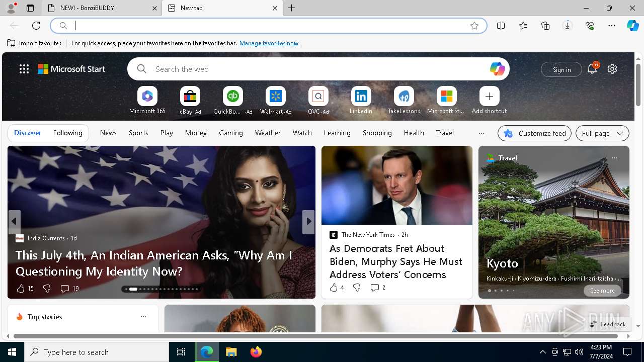Open Top stories options ellipsis

[143, 317]
